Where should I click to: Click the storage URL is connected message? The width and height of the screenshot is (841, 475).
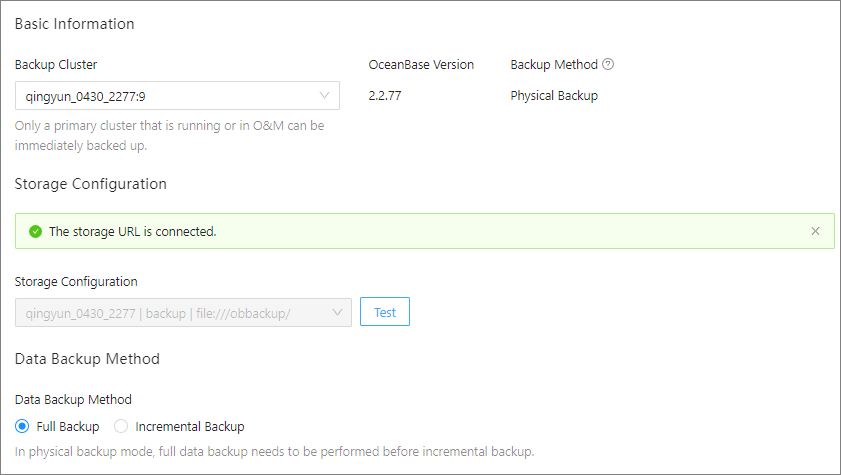132,231
